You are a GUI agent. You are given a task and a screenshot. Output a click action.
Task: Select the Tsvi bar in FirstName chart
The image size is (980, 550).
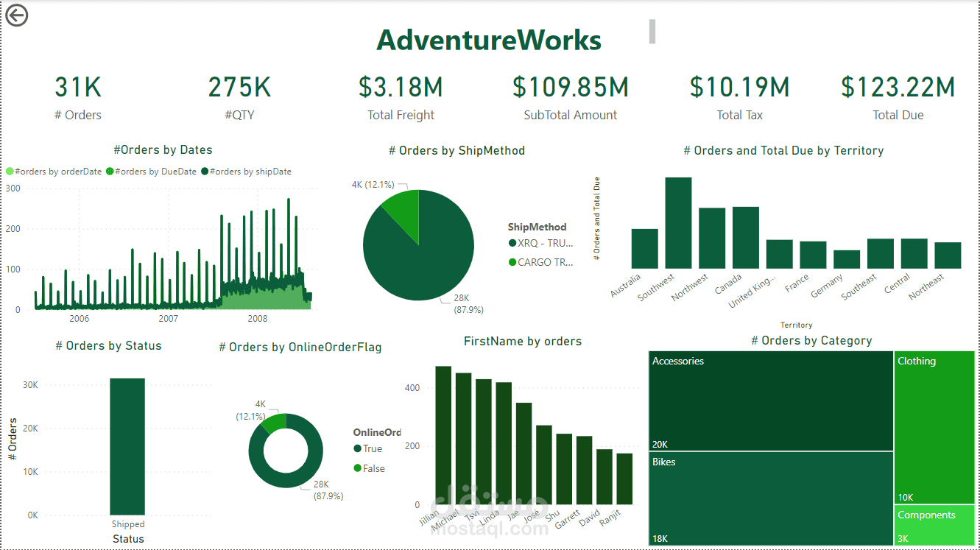click(x=484, y=442)
